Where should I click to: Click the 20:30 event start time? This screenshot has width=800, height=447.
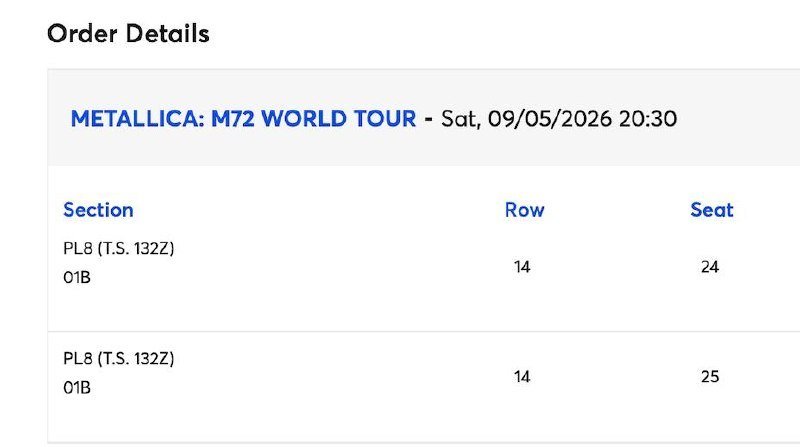(648, 119)
